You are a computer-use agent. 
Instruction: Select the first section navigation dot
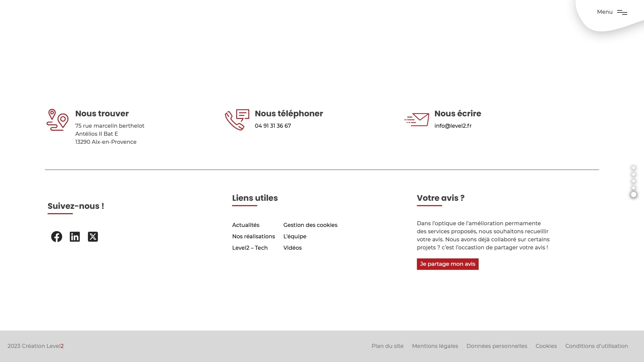pyautogui.click(x=634, y=168)
